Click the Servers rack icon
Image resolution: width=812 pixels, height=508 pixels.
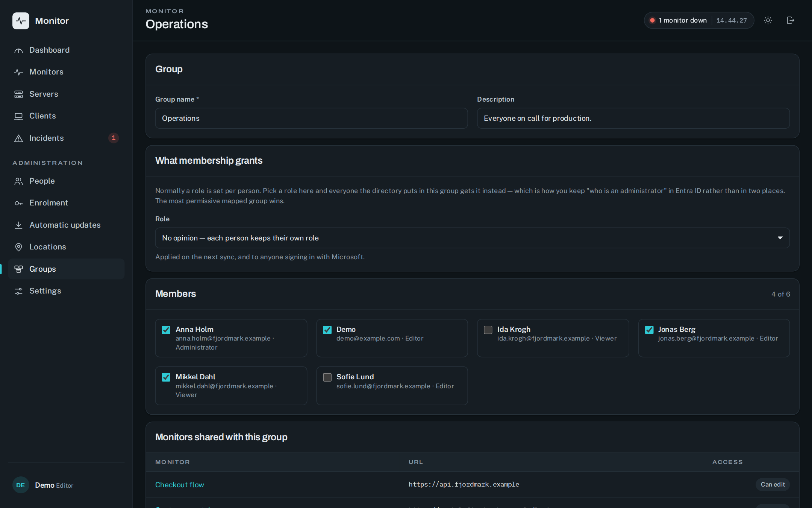[x=18, y=94]
